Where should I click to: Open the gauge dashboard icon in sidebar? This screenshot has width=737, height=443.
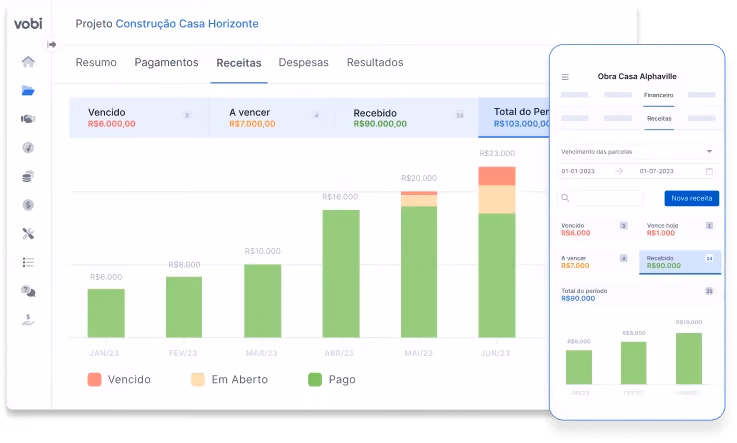28,148
